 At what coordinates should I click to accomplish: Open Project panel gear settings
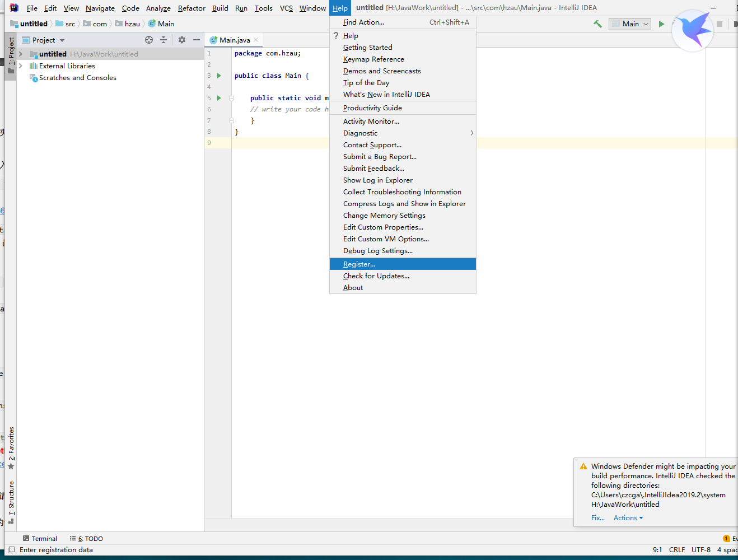point(182,40)
